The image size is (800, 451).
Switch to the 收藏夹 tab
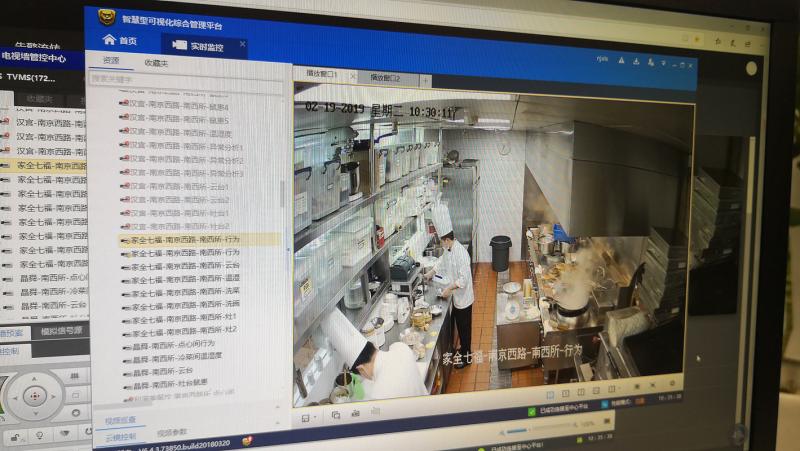pyautogui.click(x=157, y=63)
